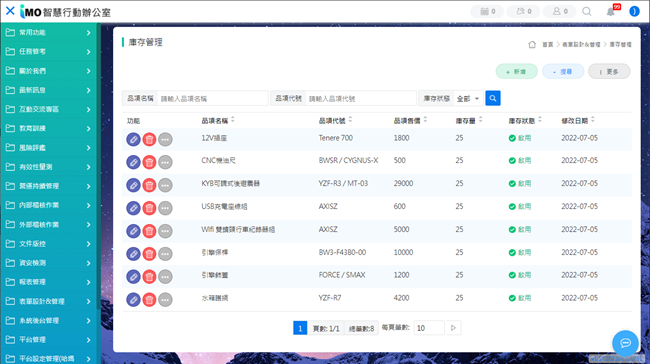Open 教育訓練 sidebar menu
Image resolution: width=650 pixels, height=364 pixels.
[49, 128]
